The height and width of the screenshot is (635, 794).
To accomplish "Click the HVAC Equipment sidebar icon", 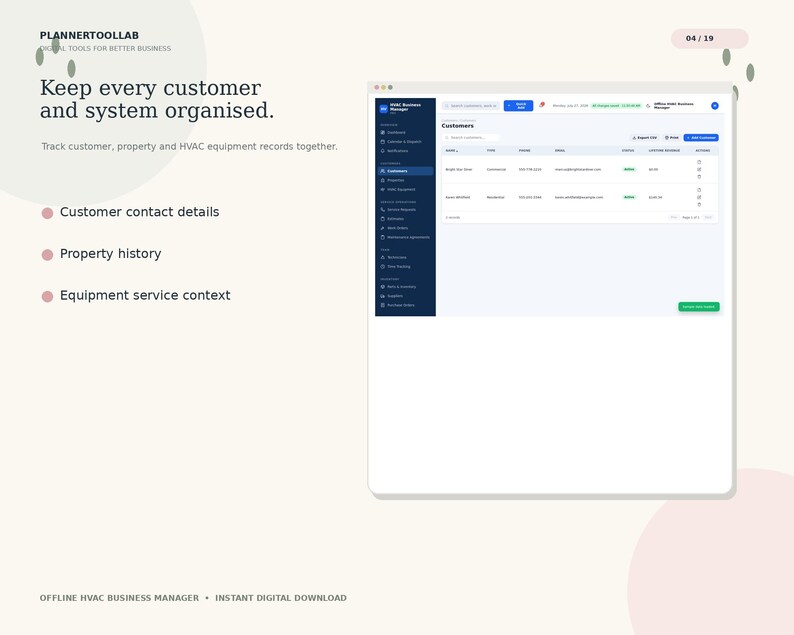I will 382,189.
